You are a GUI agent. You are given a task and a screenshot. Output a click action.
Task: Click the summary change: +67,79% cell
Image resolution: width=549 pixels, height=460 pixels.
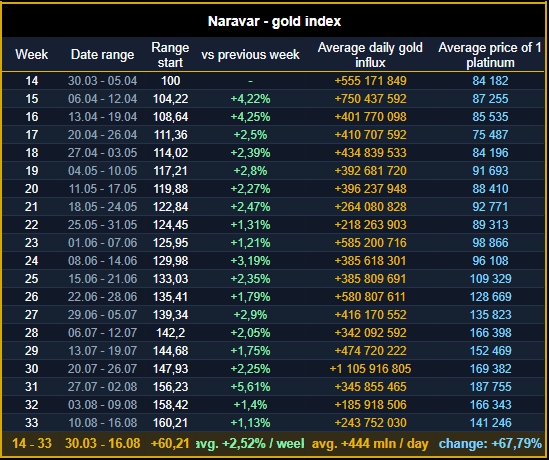tap(490, 444)
